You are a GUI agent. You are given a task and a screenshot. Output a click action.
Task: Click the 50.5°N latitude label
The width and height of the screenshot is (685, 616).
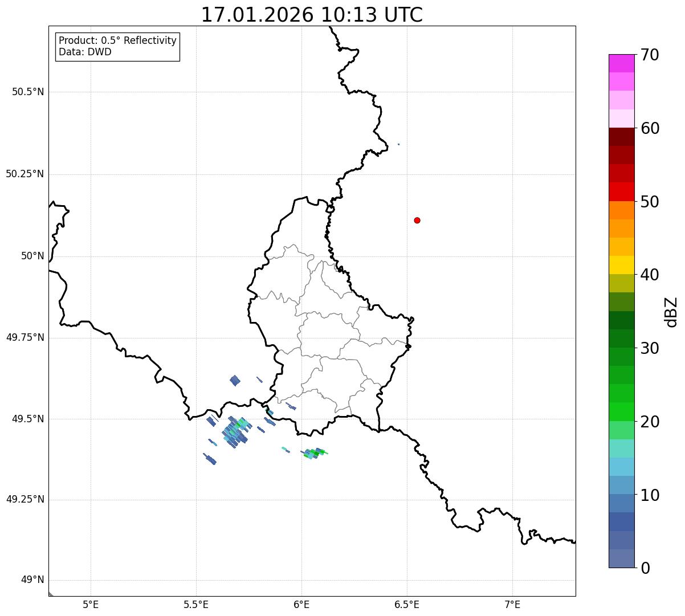click(28, 92)
